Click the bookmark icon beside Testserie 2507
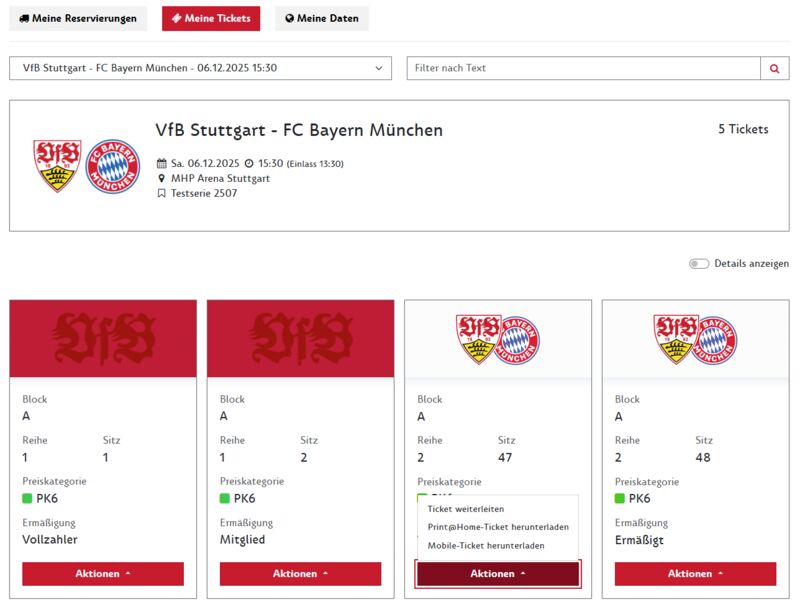This screenshot has width=800, height=605. click(x=162, y=193)
